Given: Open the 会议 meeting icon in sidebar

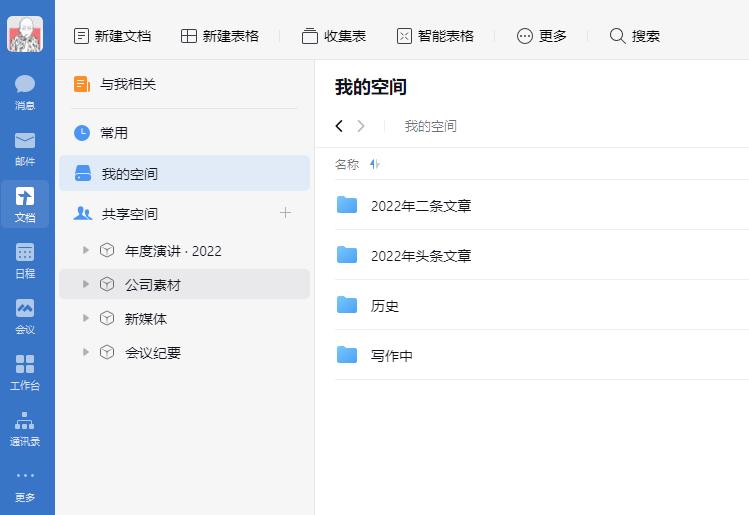Looking at the screenshot, I should pos(25,317).
